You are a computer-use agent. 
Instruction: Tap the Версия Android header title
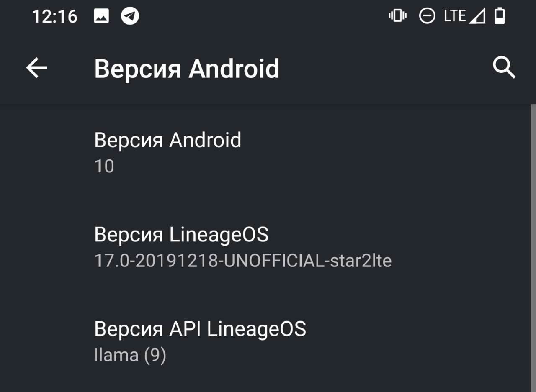[186, 69]
